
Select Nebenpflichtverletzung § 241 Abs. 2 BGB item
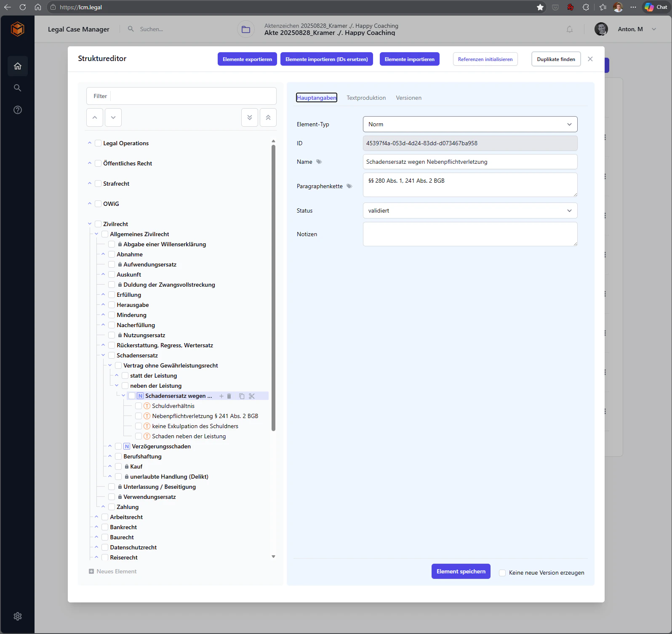coord(205,416)
